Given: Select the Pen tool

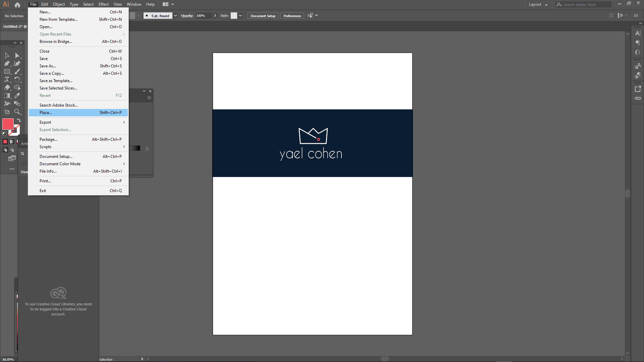Looking at the screenshot, I should (x=7, y=63).
